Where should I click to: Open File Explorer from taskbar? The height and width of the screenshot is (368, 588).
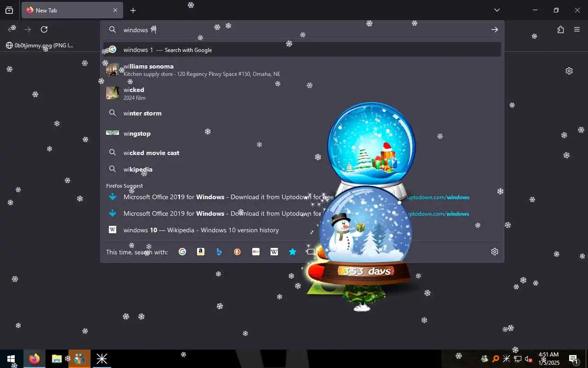(x=57, y=359)
